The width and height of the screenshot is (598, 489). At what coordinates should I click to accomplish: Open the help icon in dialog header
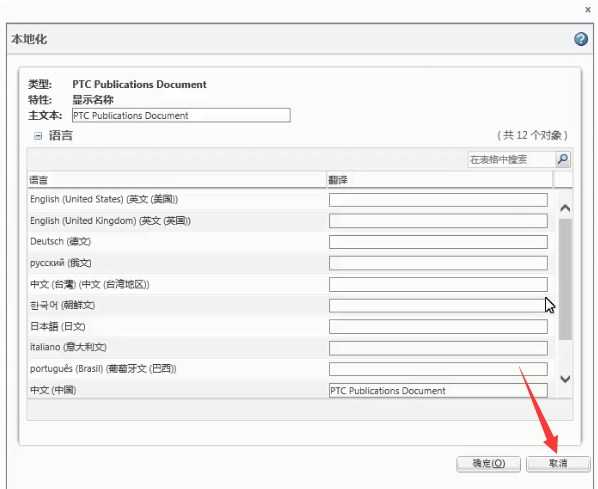click(x=580, y=39)
